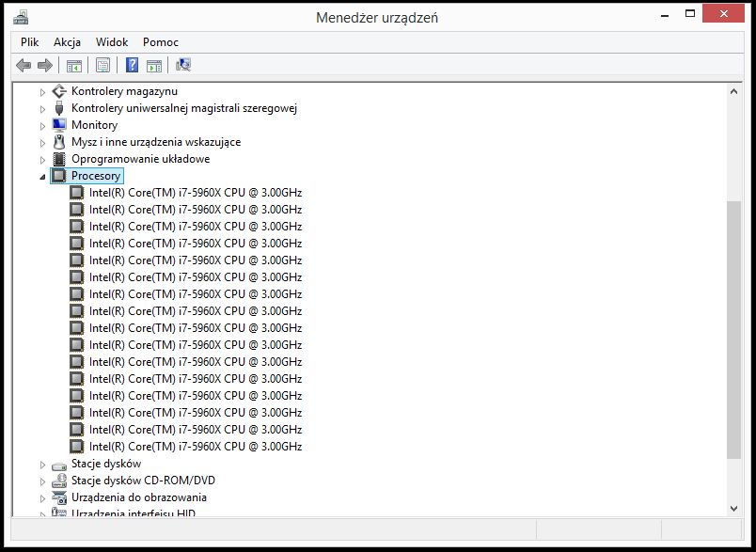Expand the Stacje dysków node
This screenshot has height=552, width=756.
pos(42,465)
